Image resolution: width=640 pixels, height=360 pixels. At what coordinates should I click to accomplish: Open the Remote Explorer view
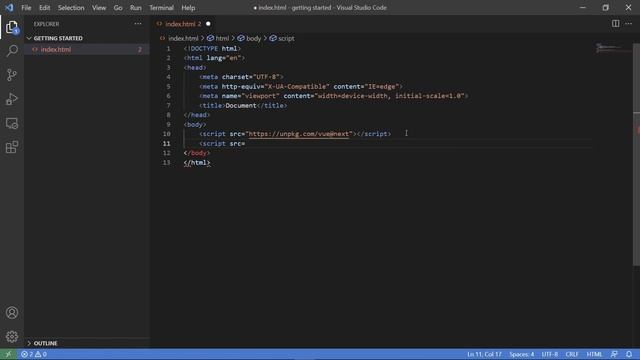[x=12, y=123]
